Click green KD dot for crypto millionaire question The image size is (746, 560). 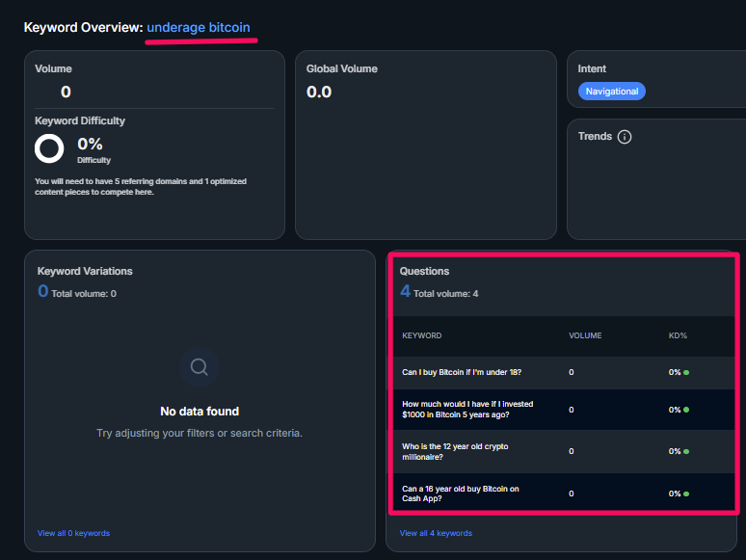[686, 451]
